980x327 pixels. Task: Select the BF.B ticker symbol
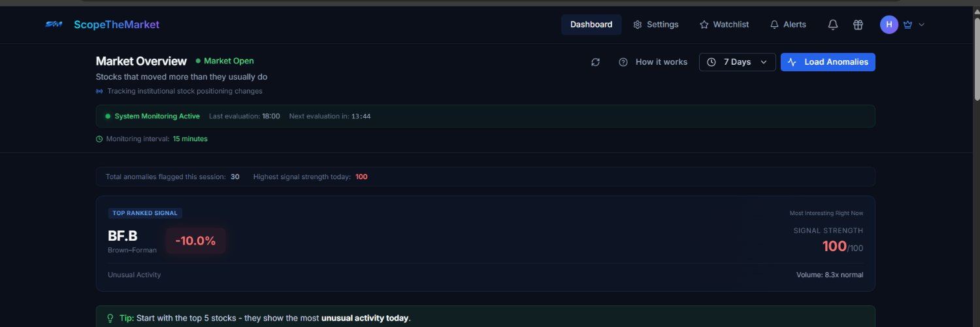coord(123,236)
